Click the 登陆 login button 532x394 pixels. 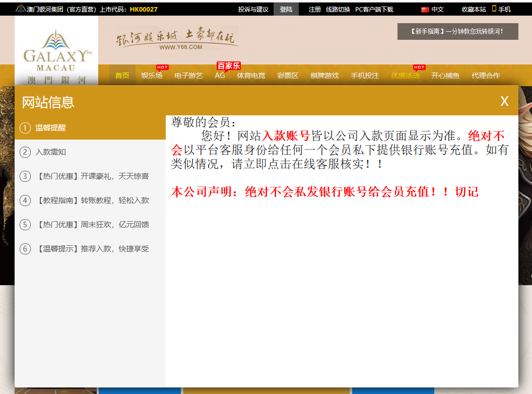[x=286, y=9]
